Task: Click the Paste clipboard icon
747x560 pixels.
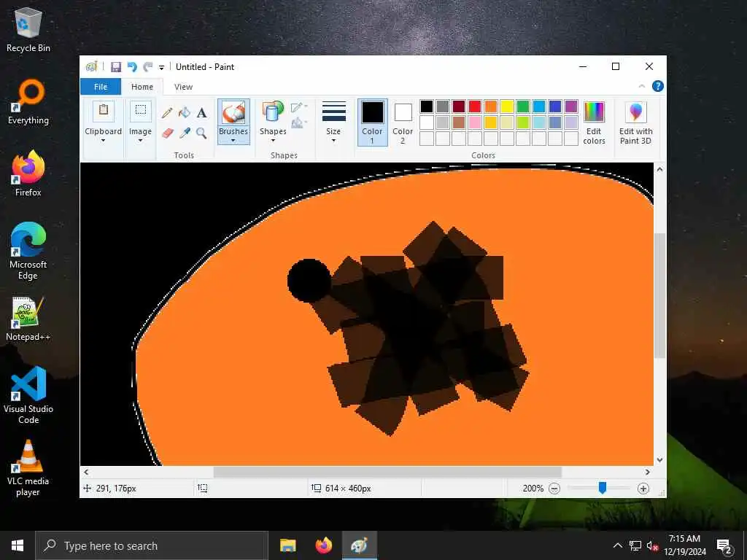Action: [104, 112]
